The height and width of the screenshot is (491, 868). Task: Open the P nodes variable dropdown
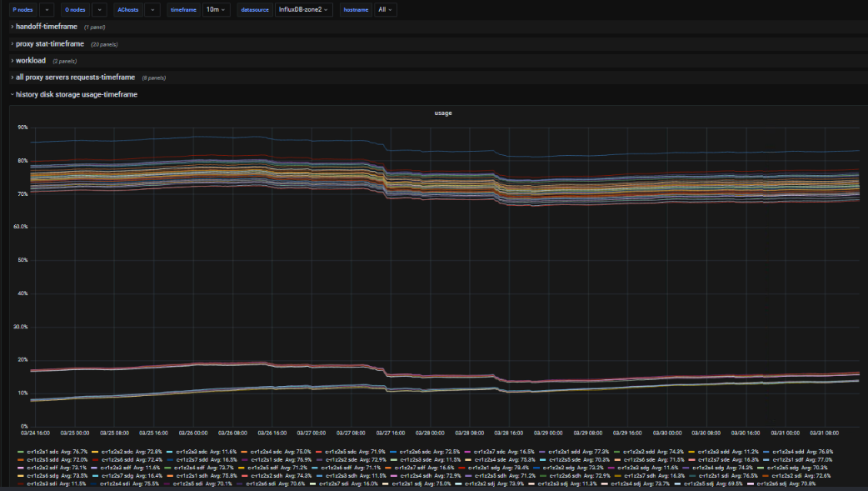point(47,10)
